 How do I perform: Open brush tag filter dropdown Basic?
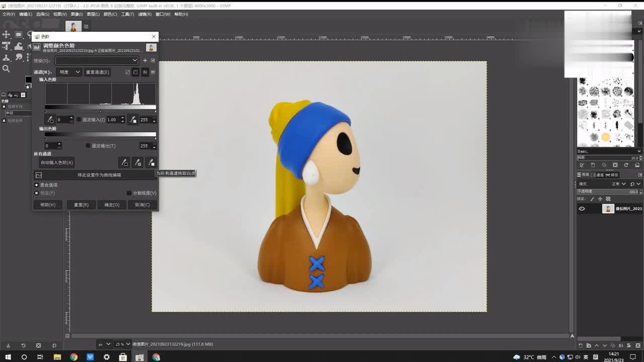click(x=609, y=151)
